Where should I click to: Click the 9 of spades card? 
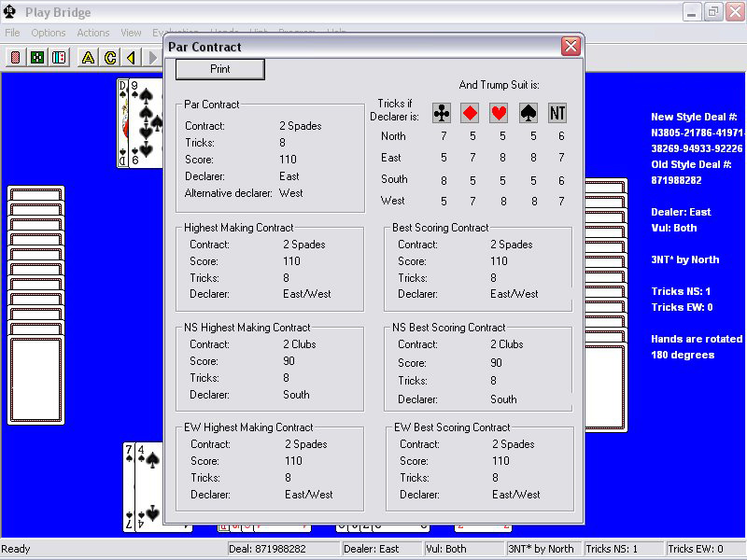[x=147, y=121]
